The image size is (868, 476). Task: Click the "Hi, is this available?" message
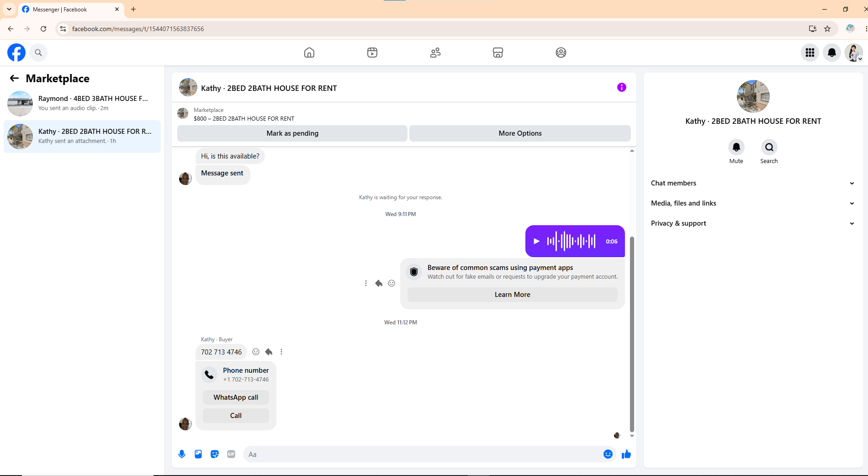(230, 156)
